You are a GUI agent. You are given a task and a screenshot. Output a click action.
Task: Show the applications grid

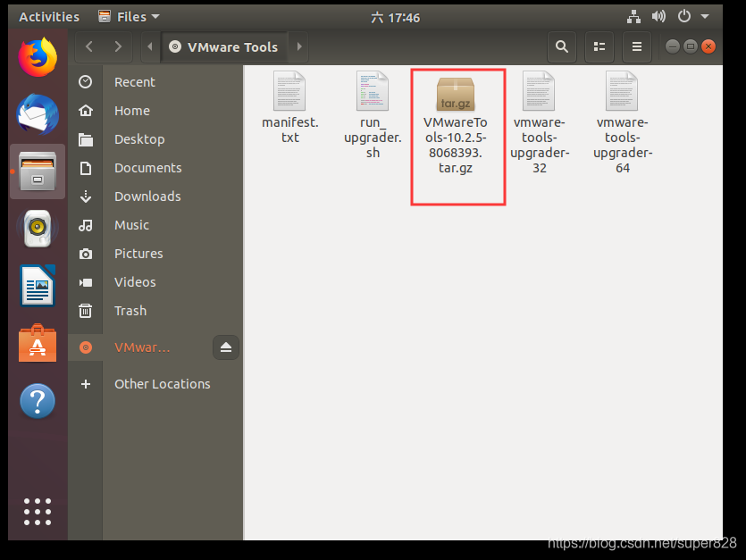click(x=38, y=512)
